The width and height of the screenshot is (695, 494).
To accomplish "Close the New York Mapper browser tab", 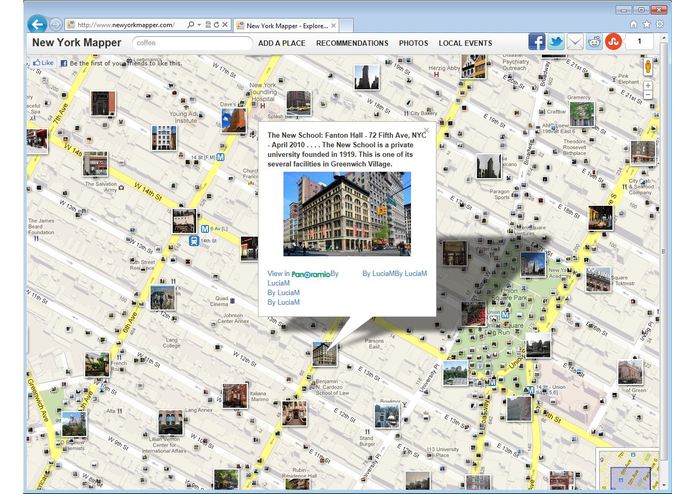I will pyautogui.click(x=334, y=25).
